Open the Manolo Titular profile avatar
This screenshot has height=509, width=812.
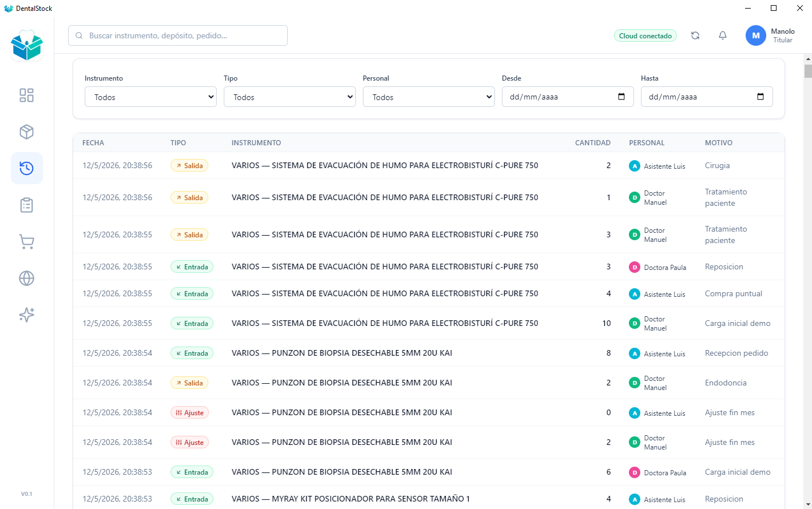756,35
